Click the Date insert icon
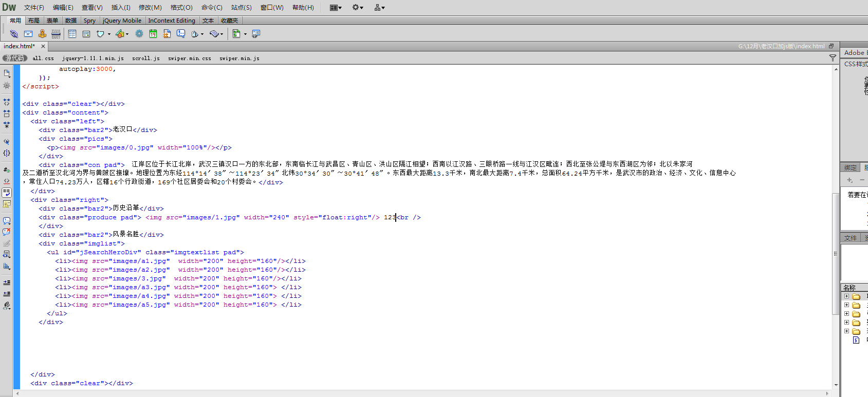 pyautogui.click(x=153, y=34)
